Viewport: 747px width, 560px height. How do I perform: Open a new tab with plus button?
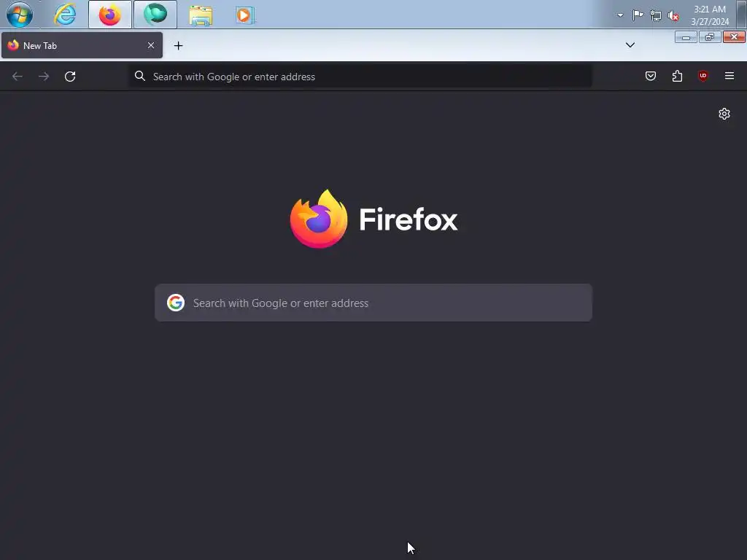click(178, 46)
